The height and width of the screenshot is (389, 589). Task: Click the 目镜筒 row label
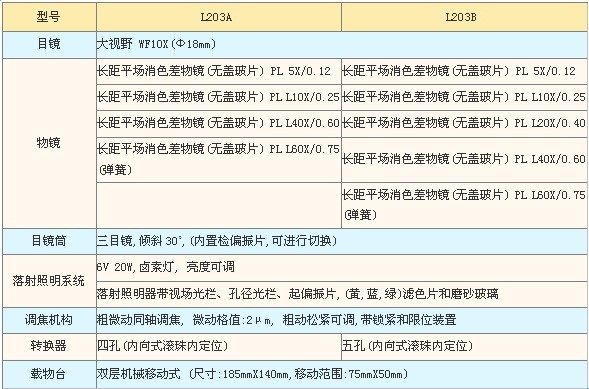[x=49, y=241]
